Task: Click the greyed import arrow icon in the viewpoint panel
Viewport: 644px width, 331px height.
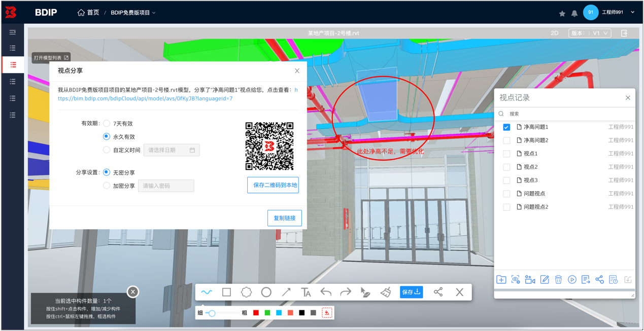Action: pyautogui.click(x=628, y=280)
